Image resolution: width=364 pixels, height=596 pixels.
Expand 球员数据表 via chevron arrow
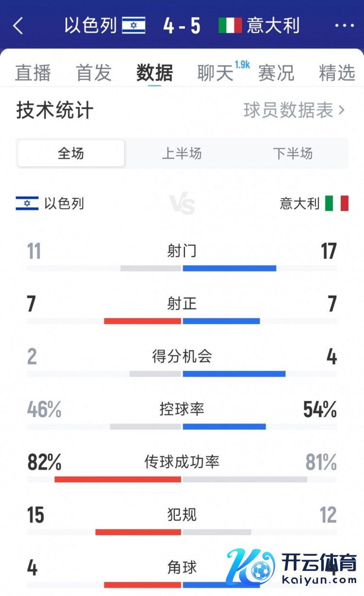pos(341,111)
